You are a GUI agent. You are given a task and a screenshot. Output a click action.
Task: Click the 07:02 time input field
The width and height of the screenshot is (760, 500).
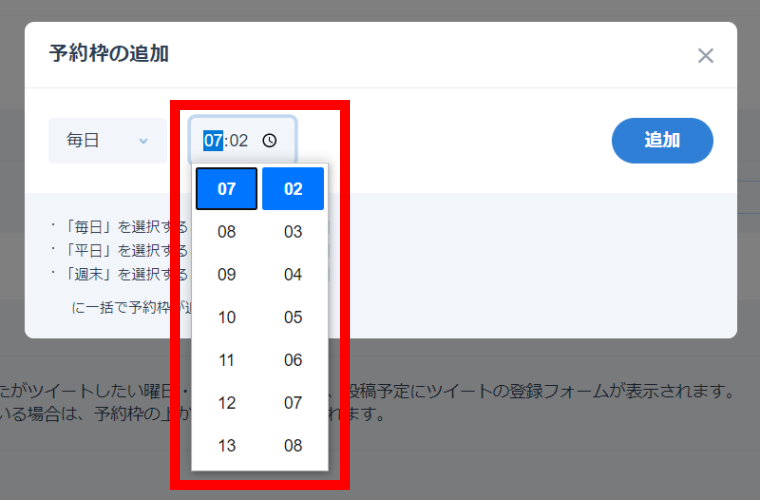coord(241,141)
